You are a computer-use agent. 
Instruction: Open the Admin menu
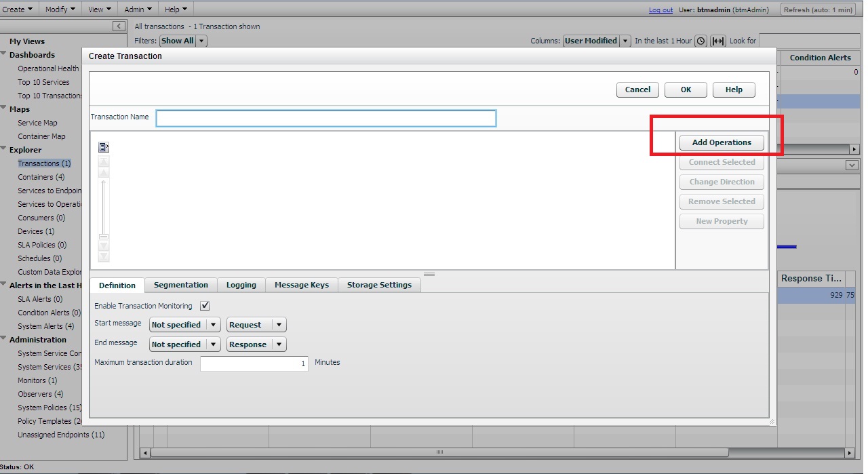tap(138, 9)
